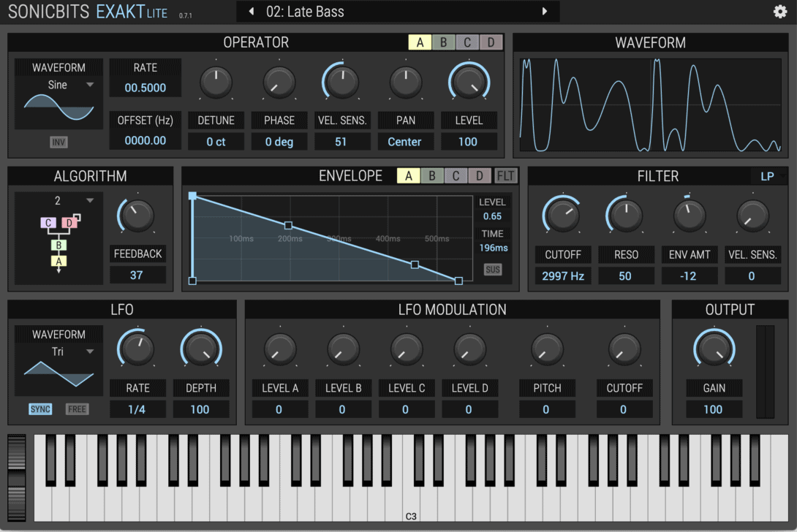This screenshot has height=532, width=797.
Task: Click the algorithm Feedback knob
Action: 137,216
